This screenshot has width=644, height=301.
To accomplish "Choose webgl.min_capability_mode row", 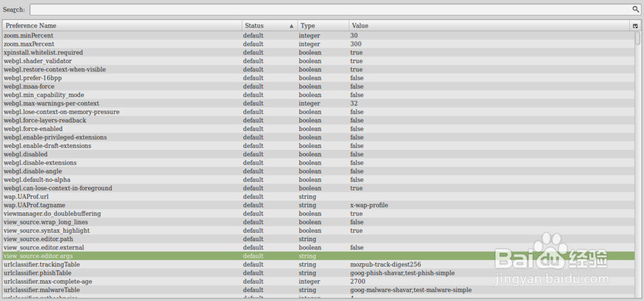I will (318, 95).
